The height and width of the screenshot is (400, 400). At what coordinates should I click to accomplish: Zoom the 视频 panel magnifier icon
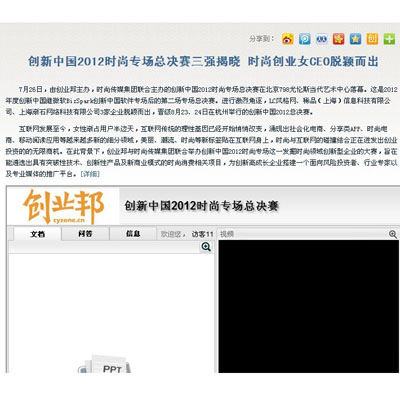393,234
